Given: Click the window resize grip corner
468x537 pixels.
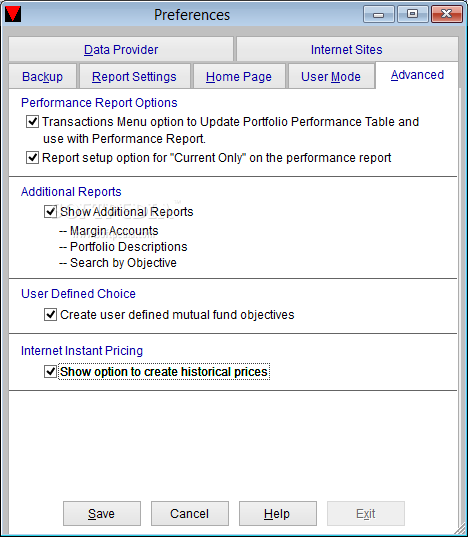Looking at the screenshot, I should 459,528.
